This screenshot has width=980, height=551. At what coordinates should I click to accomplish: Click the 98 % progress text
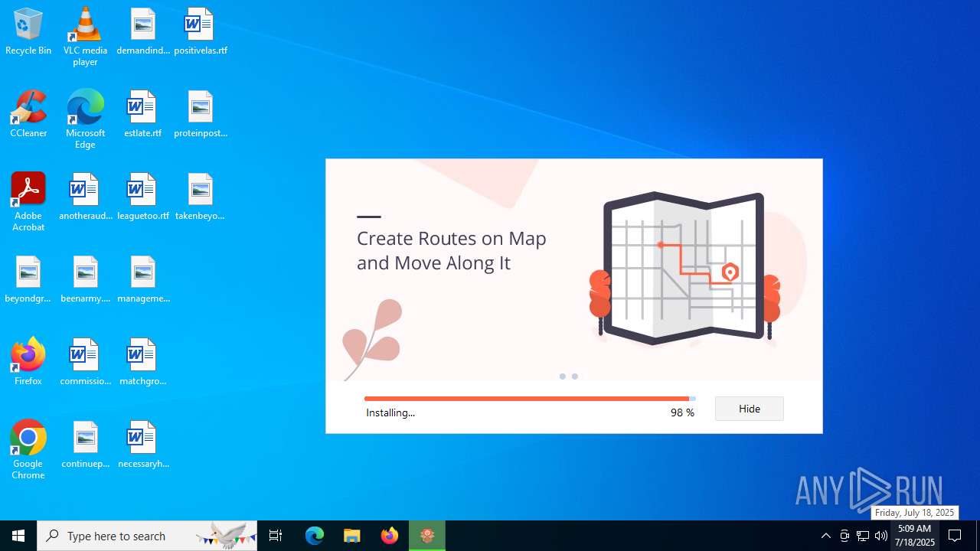[682, 412]
